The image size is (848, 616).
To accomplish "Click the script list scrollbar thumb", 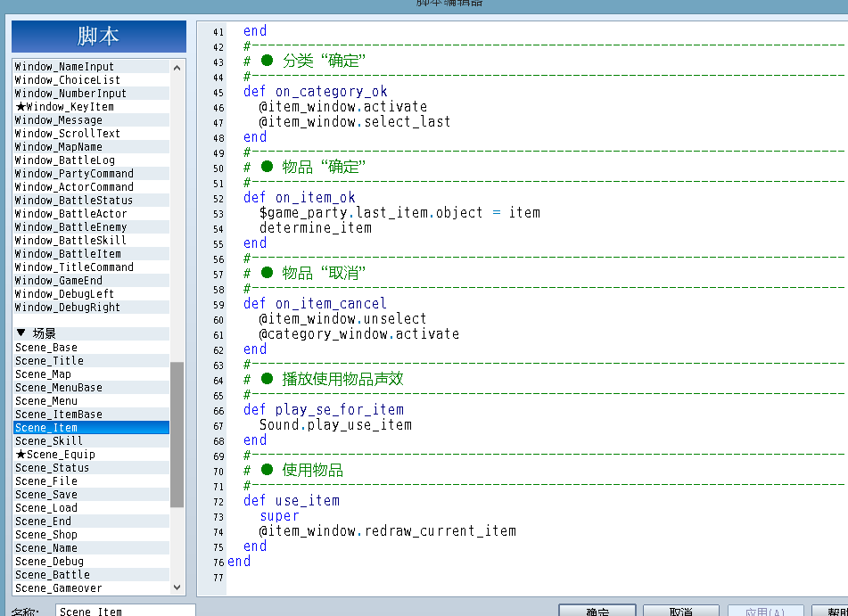I will click(x=177, y=434).
